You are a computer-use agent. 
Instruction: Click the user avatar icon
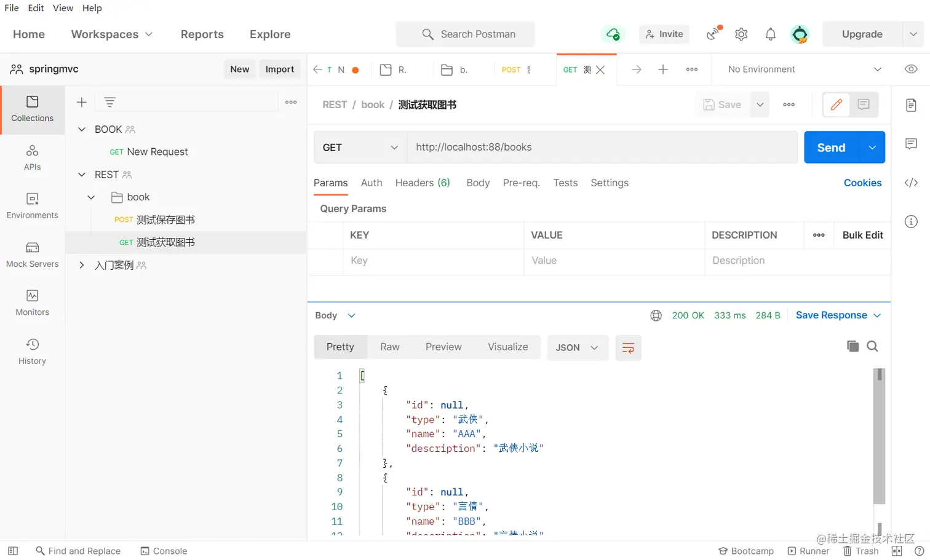[800, 34]
